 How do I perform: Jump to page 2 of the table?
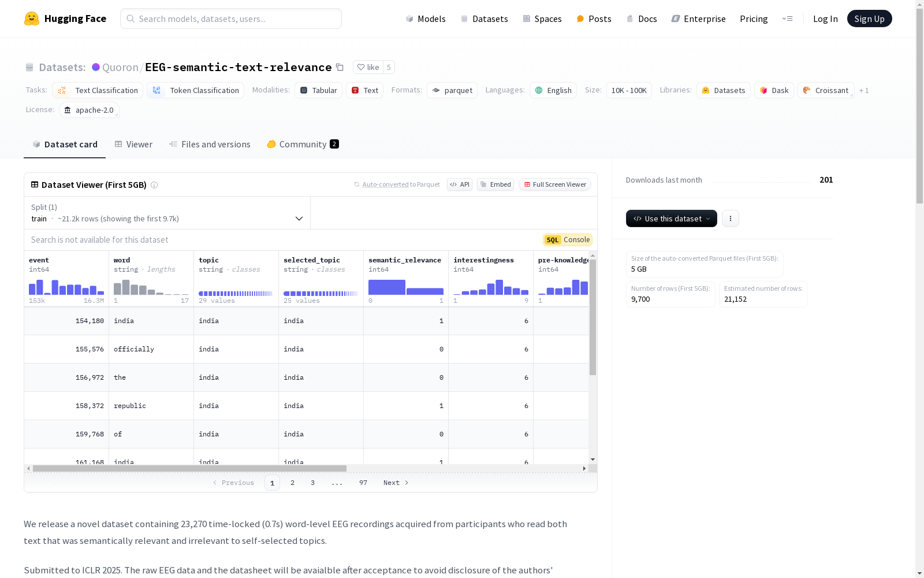tap(293, 483)
